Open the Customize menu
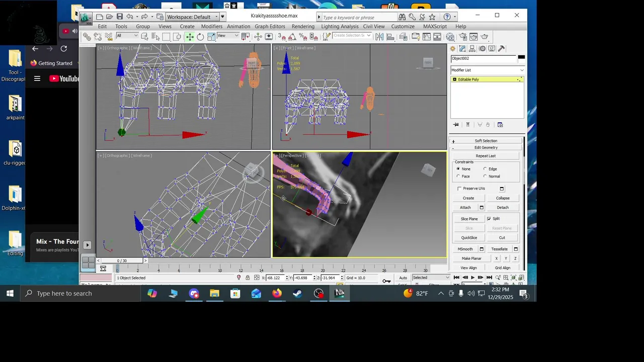Screen dimensions: 644x362 pos(403,26)
